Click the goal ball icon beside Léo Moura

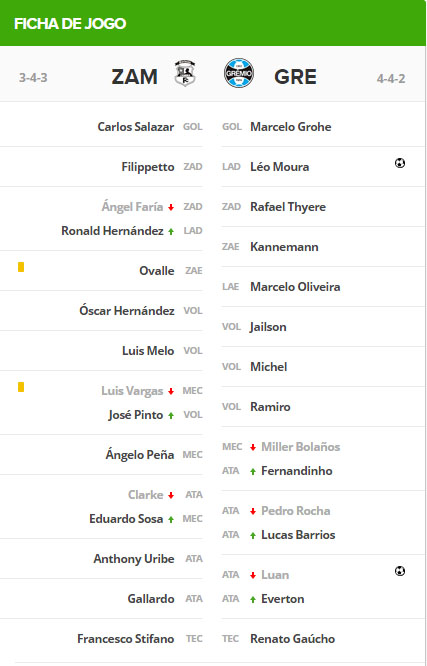pyautogui.click(x=400, y=163)
